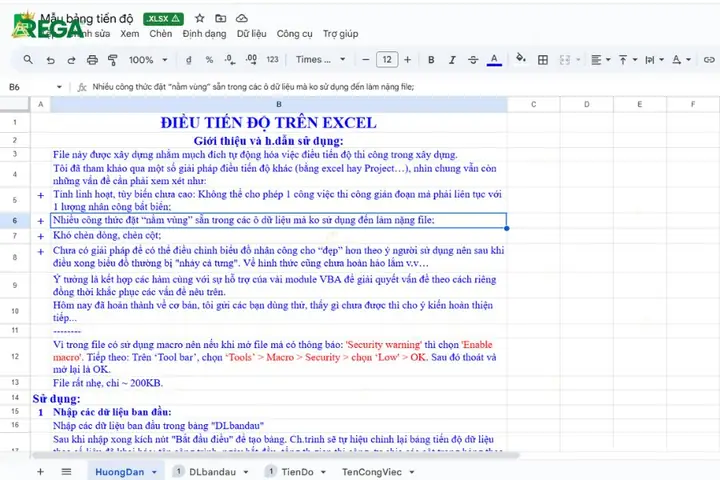Viewport: 720px width, 480px height.
Task: Open the zoom 100% dropdown
Action: 148,60
